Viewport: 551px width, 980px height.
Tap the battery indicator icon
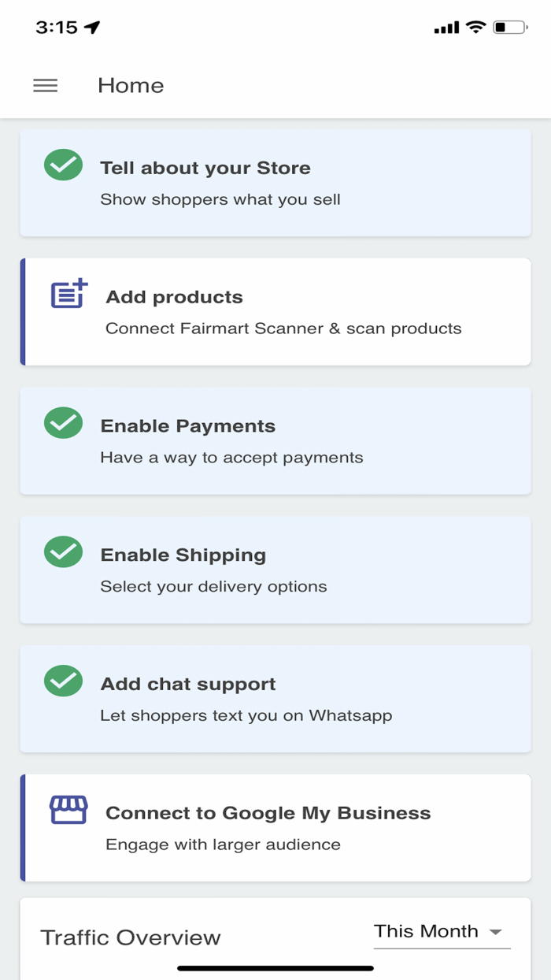coord(509,28)
